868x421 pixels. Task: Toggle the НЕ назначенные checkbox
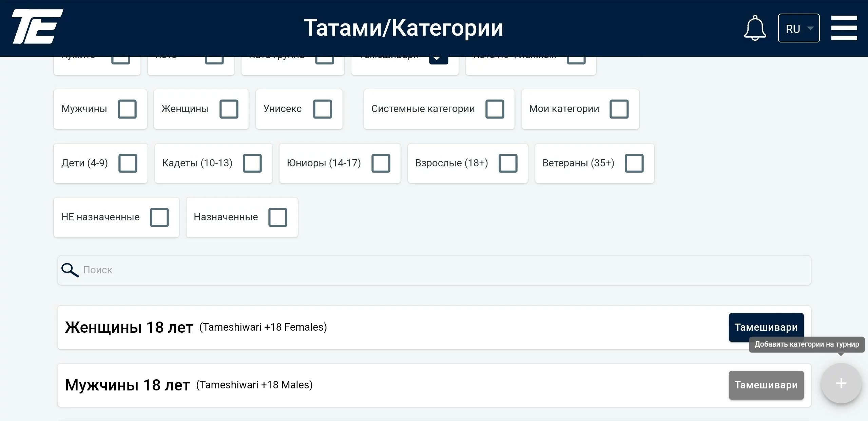pos(159,217)
